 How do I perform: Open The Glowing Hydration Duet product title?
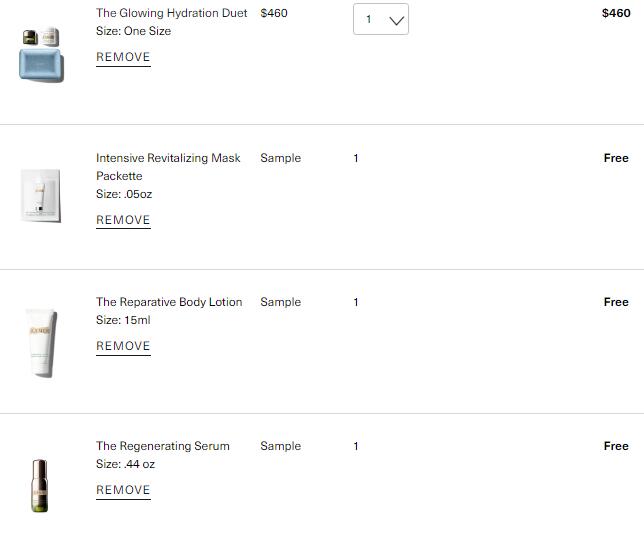(172, 13)
